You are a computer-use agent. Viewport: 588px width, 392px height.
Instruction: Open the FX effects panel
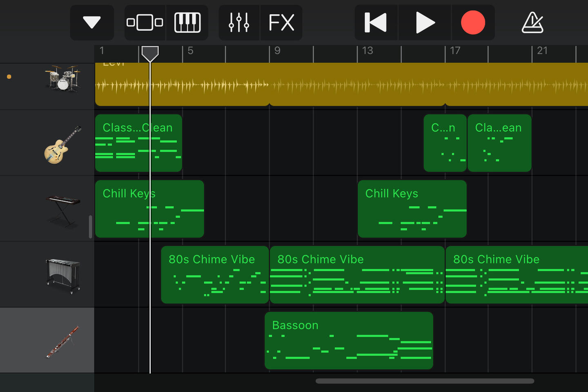click(281, 22)
